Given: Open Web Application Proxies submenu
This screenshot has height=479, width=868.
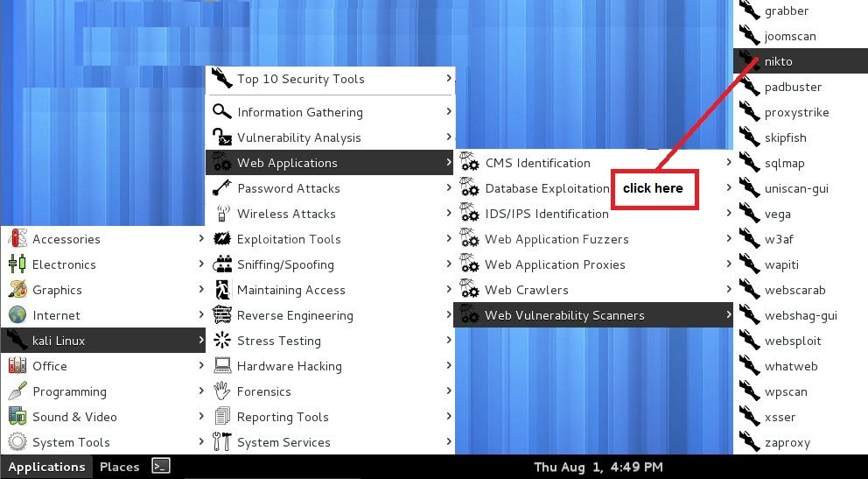Looking at the screenshot, I should [x=593, y=264].
